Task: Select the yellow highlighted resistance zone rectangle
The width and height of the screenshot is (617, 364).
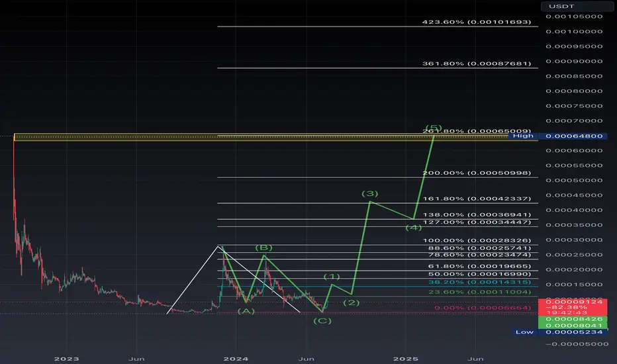Action: point(276,138)
